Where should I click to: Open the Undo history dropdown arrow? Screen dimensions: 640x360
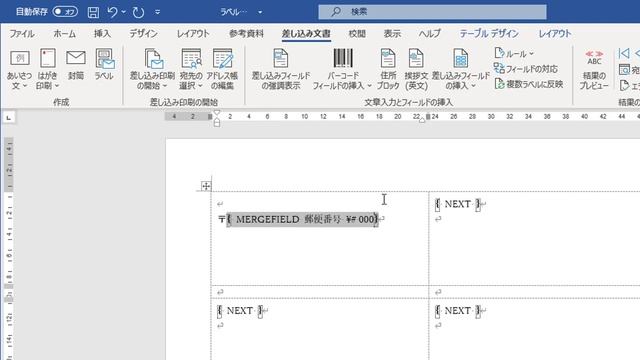[x=123, y=12]
